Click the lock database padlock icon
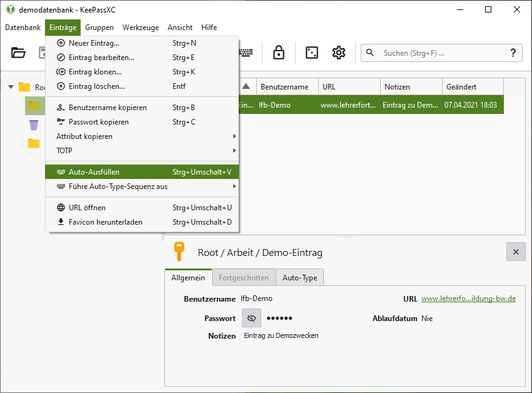 279,53
